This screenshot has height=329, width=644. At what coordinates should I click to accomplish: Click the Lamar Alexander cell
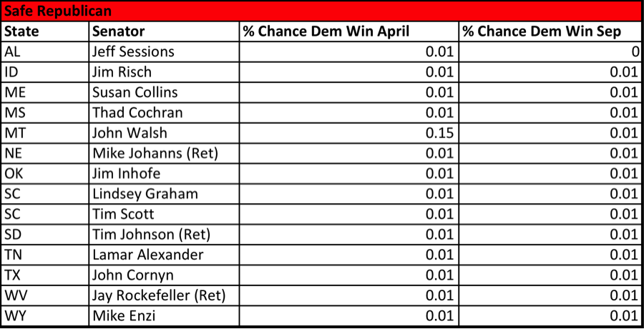(165, 255)
